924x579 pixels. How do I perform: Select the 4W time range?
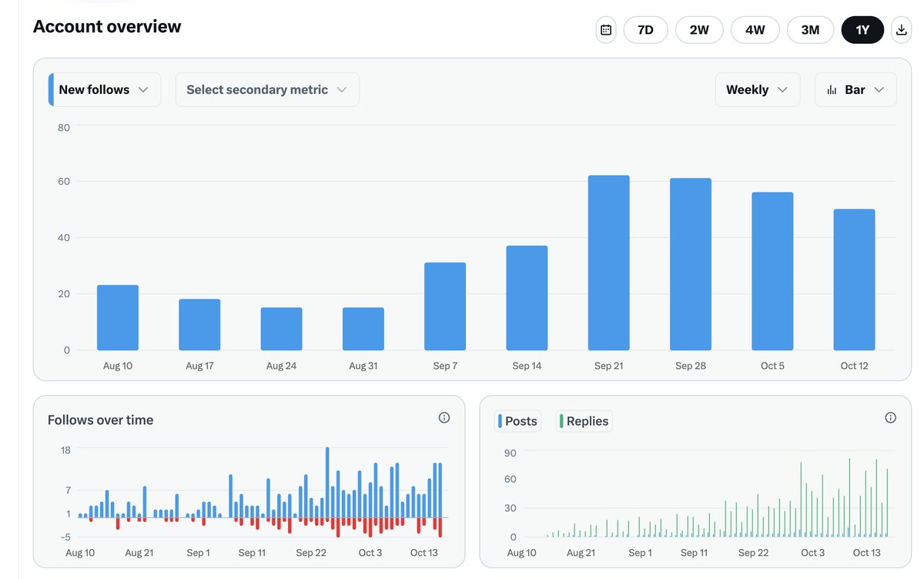coord(755,30)
